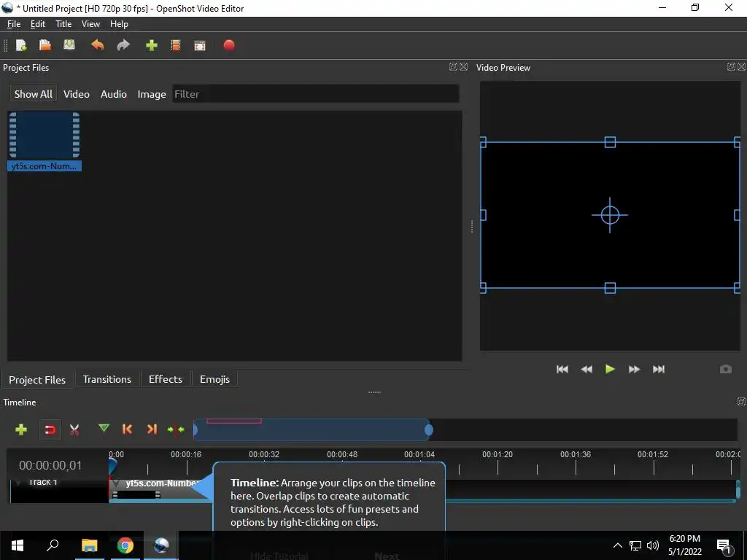
Task: Filter project files by Audio
Action: coord(113,94)
